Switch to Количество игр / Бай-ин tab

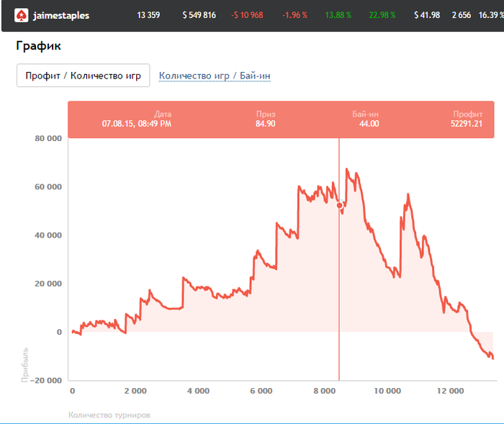[215, 76]
